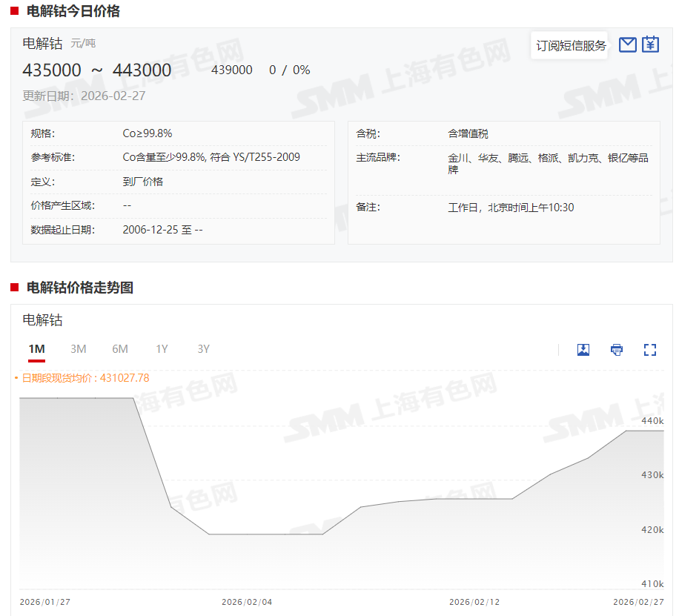The height and width of the screenshot is (616, 679).
Task: Switch to the 3M time range
Action: tap(79, 349)
